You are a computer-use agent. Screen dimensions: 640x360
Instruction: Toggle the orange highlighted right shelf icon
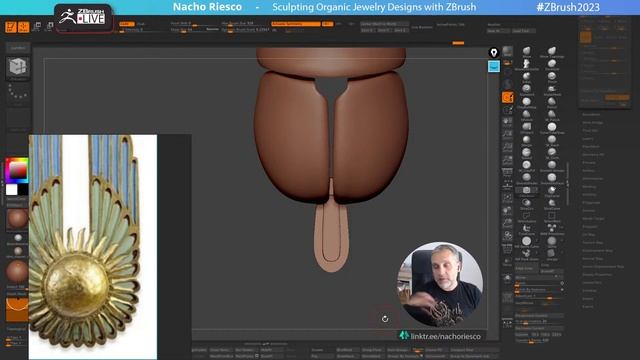(507, 97)
